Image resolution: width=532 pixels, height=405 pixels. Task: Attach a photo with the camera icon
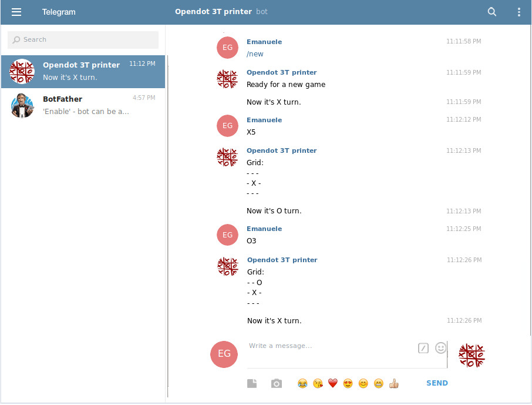coord(277,384)
